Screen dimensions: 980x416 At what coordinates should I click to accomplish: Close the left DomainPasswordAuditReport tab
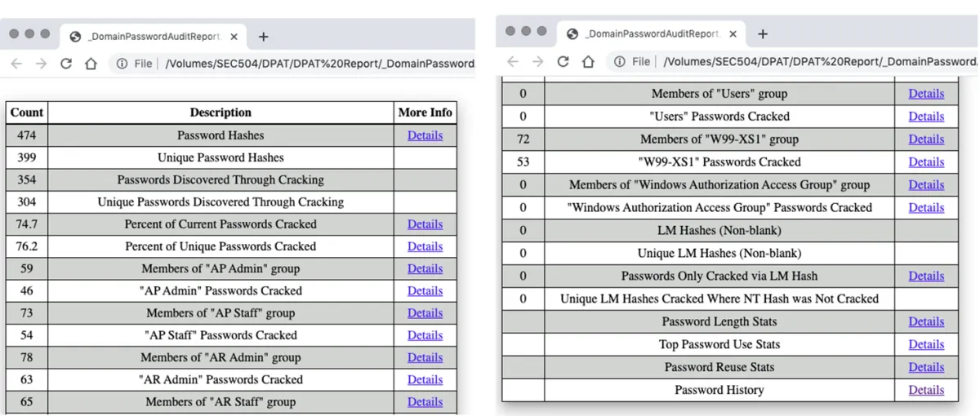point(234,37)
